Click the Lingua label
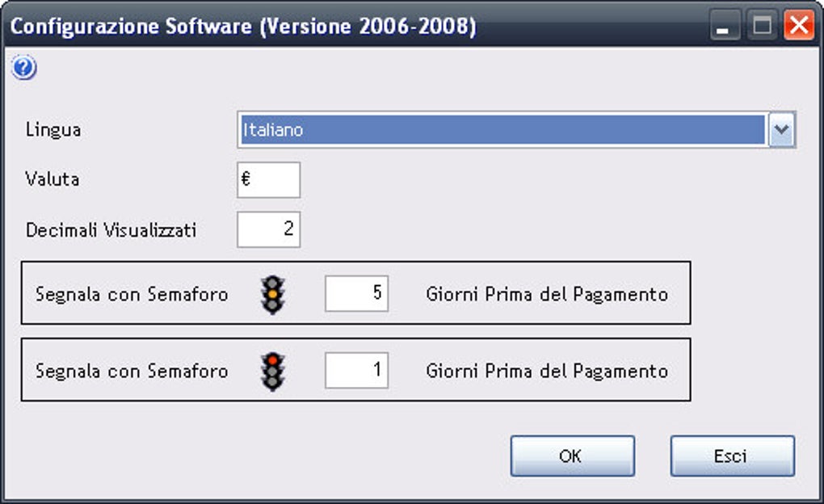Screen dimensions: 824x504 [x=53, y=129]
